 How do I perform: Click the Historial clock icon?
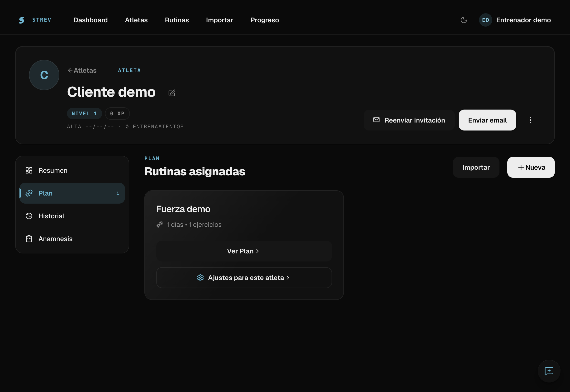click(x=29, y=216)
